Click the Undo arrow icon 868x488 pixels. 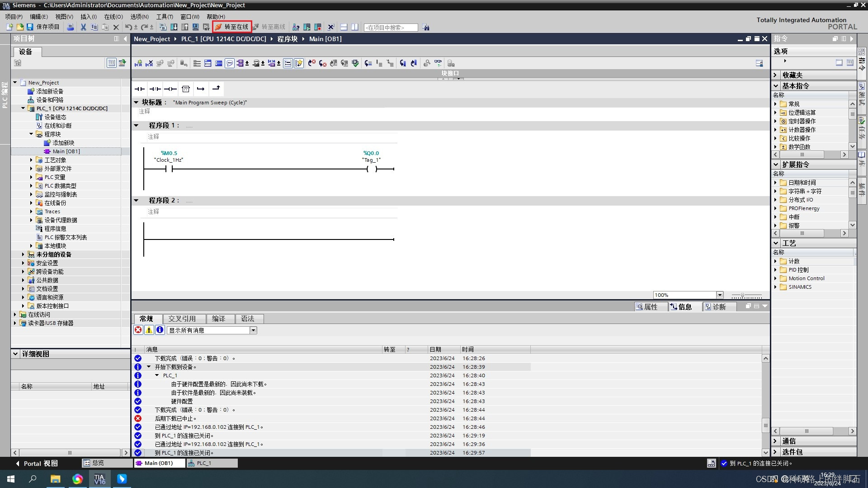click(x=128, y=27)
